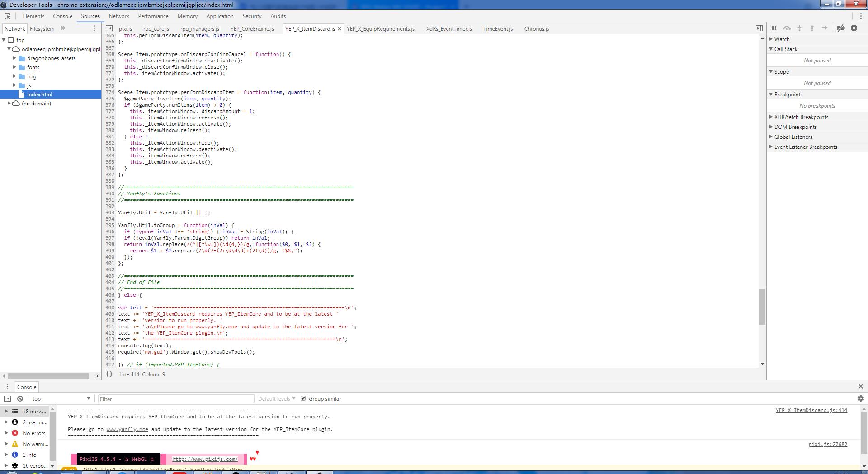This screenshot has width=868, height=474.
Task: Open the console context dropdown showing top
Action: pos(61,398)
